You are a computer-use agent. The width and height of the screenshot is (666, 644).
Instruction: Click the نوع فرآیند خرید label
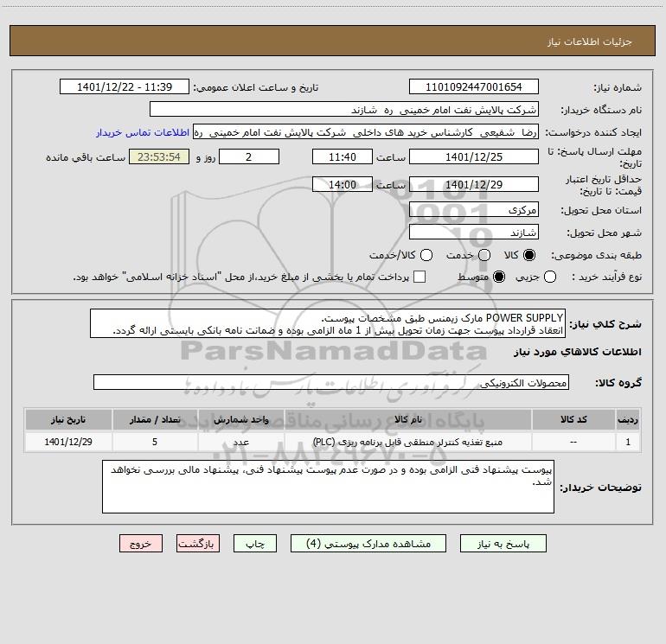tap(607, 277)
